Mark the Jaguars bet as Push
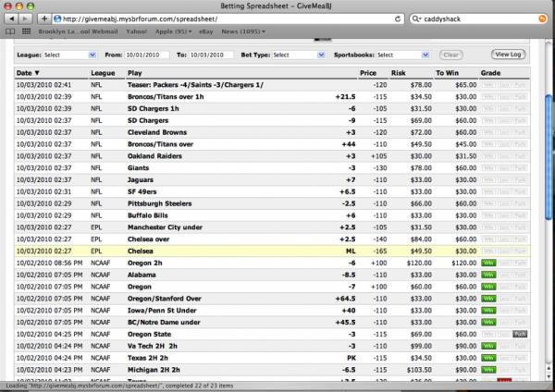 click(520, 179)
